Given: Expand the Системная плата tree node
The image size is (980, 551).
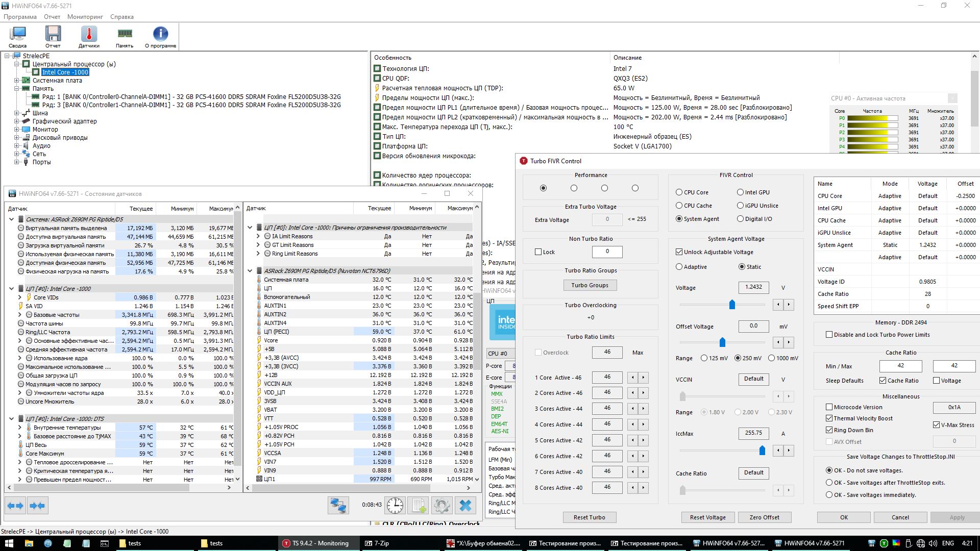Looking at the screenshot, I should (17, 81).
